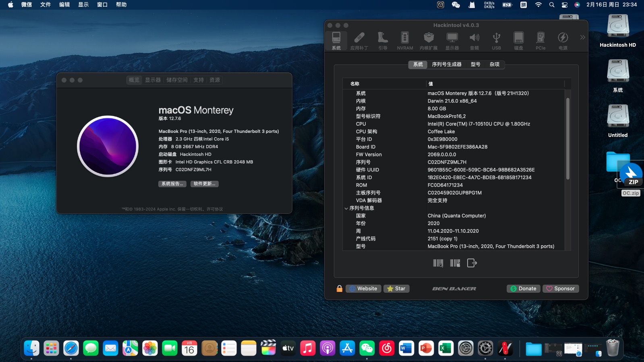
Task: Select the 国家 China (Quanta Computer) row
Action: [453, 216]
